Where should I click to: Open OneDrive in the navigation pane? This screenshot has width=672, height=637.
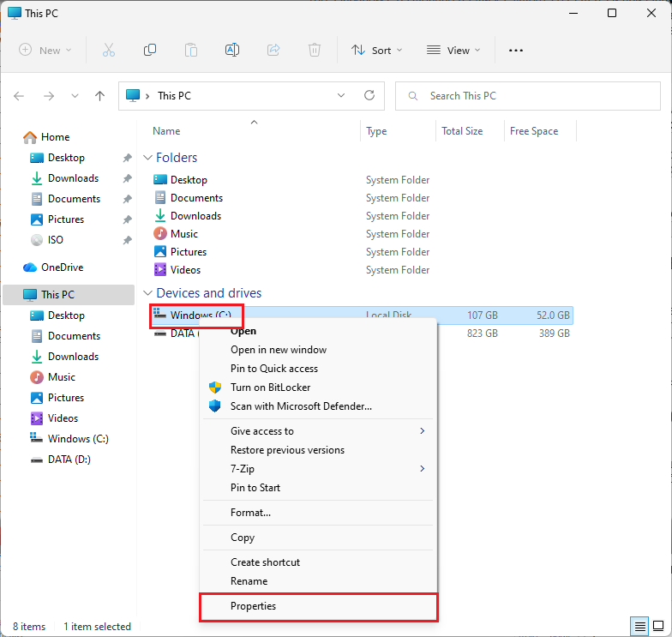pos(62,267)
